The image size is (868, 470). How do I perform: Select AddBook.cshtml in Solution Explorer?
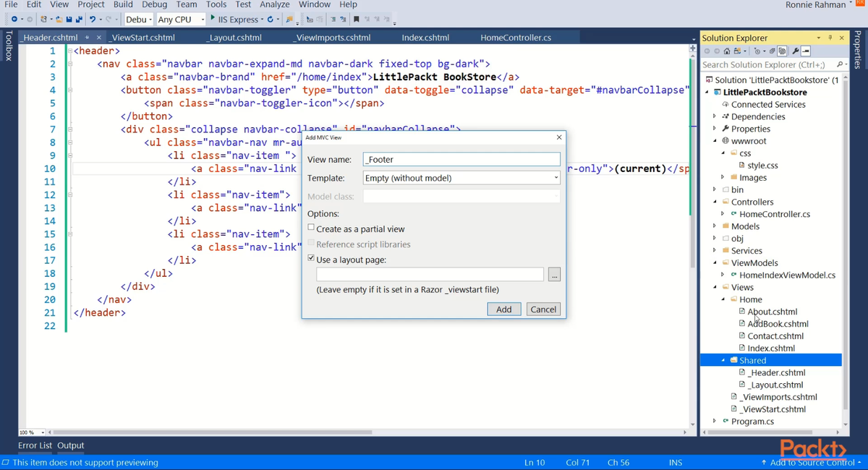778,324
